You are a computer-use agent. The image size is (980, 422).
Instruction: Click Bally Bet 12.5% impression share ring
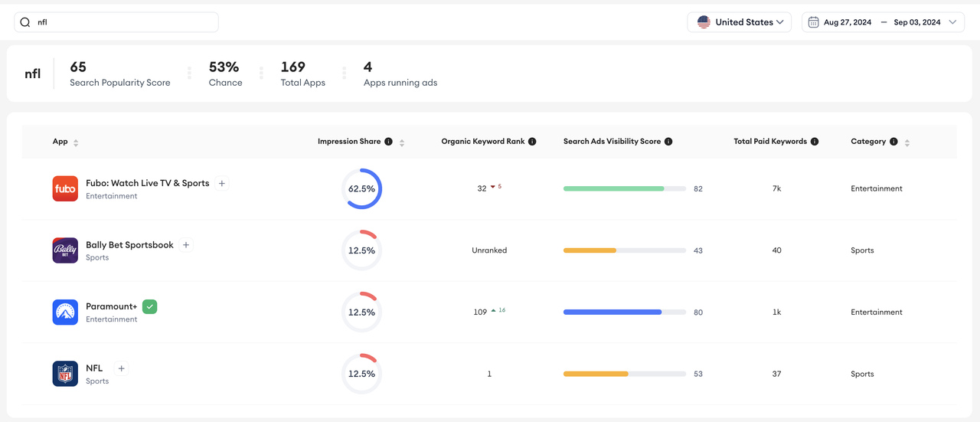coord(361,250)
